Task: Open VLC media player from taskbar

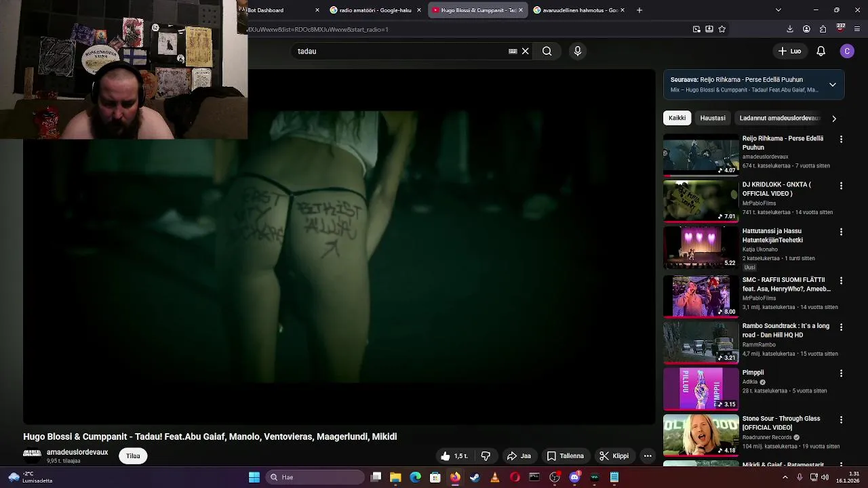Action: click(494, 477)
